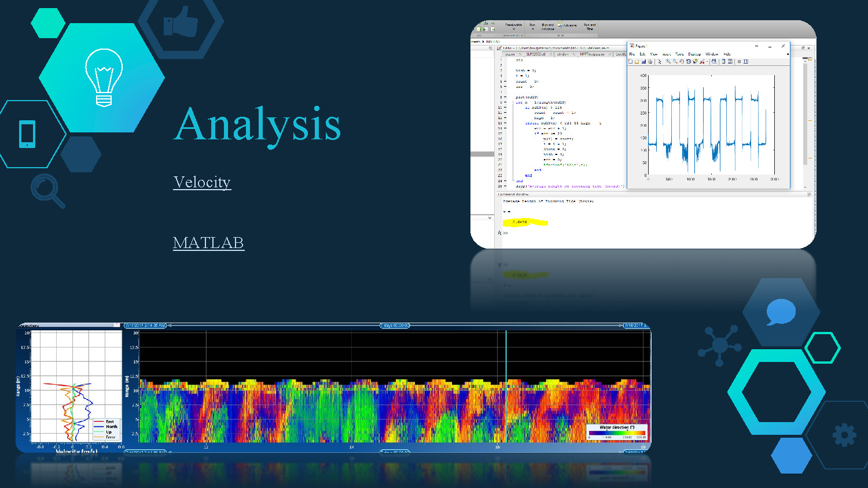Click the New Figure icon in figure toolbar
This screenshot has width=868, height=488.
(631, 61)
